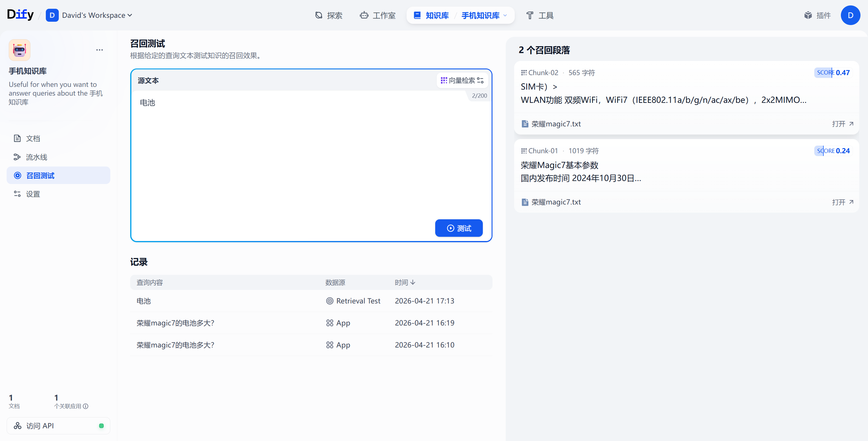This screenshot has height=441, width=868.
Task: Click the user avatar D in top right
Action: 850,15
